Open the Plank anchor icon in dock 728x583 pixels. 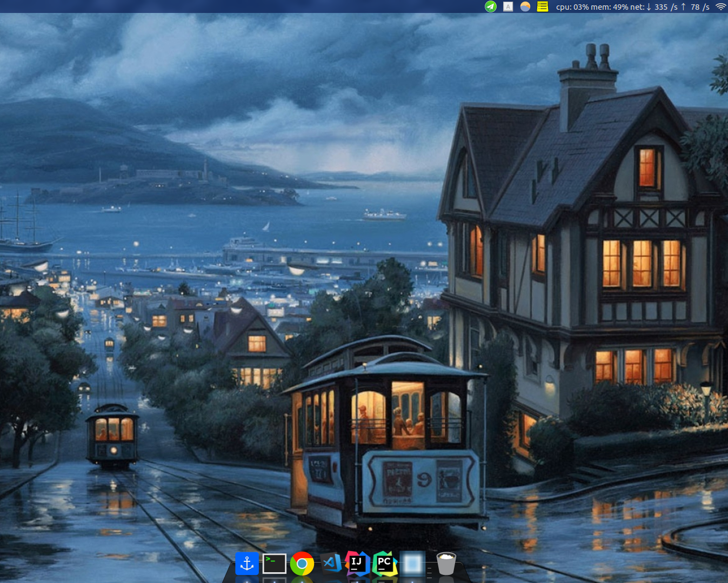click(247, 564)
